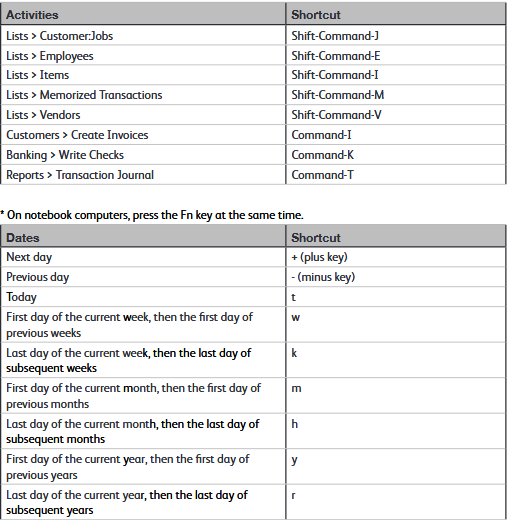Click First day of current week entry
Screen dimensions: 507x520
pos(143,325)
